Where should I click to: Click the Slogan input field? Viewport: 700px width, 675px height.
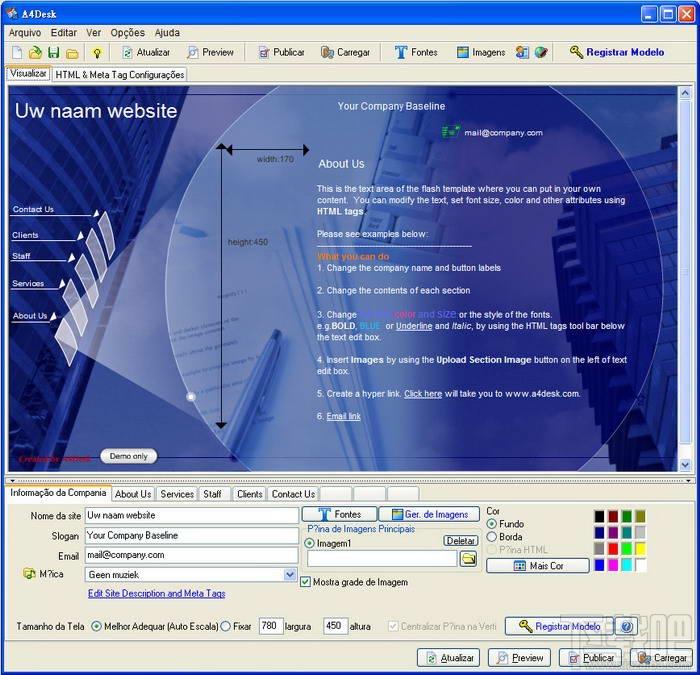click(192, 535)
